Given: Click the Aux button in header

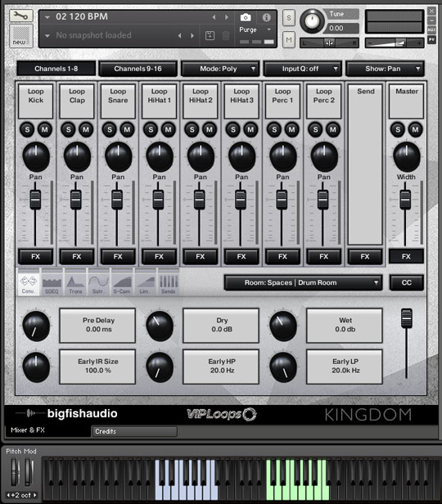Looking at the screenshot, I should coord(431,30).
